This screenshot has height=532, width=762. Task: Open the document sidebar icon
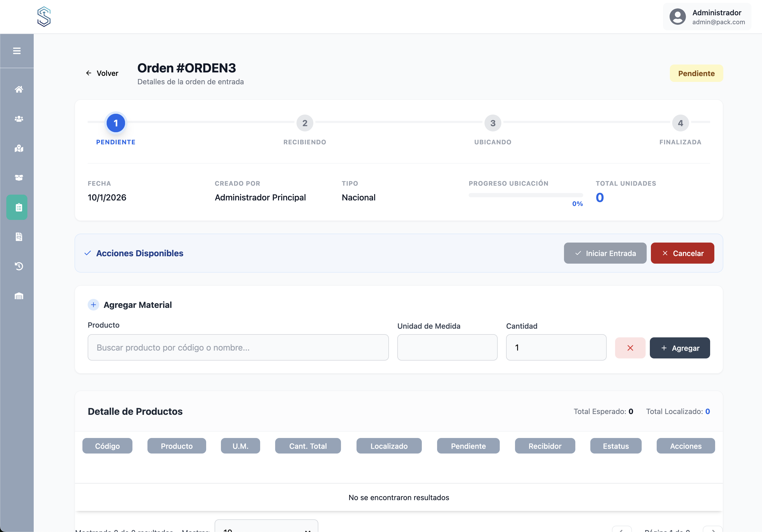[x=19, y=237]
